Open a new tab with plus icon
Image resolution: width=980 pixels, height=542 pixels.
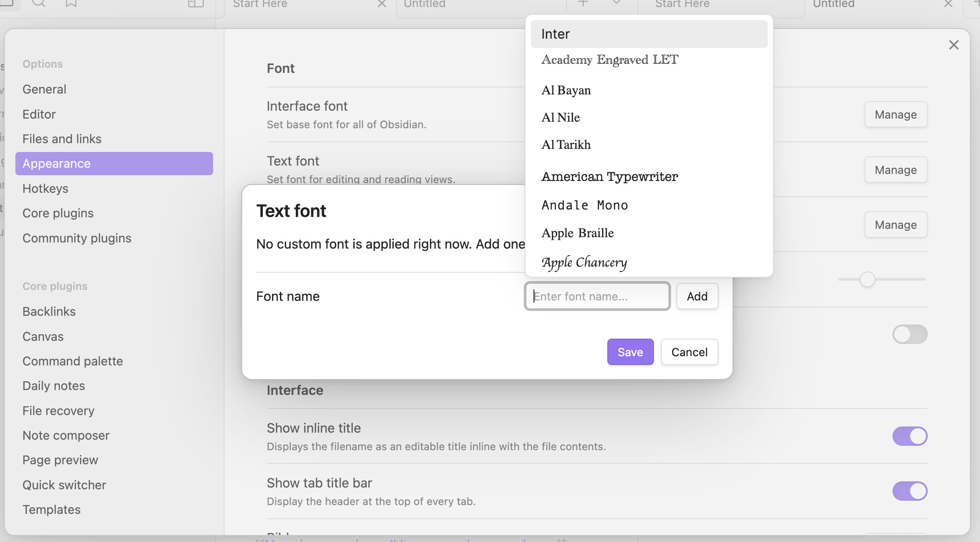[x=583, y=4]
